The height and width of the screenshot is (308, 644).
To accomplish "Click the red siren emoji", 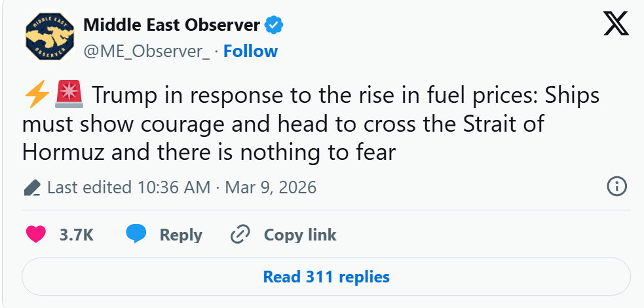I will point(69,94).
